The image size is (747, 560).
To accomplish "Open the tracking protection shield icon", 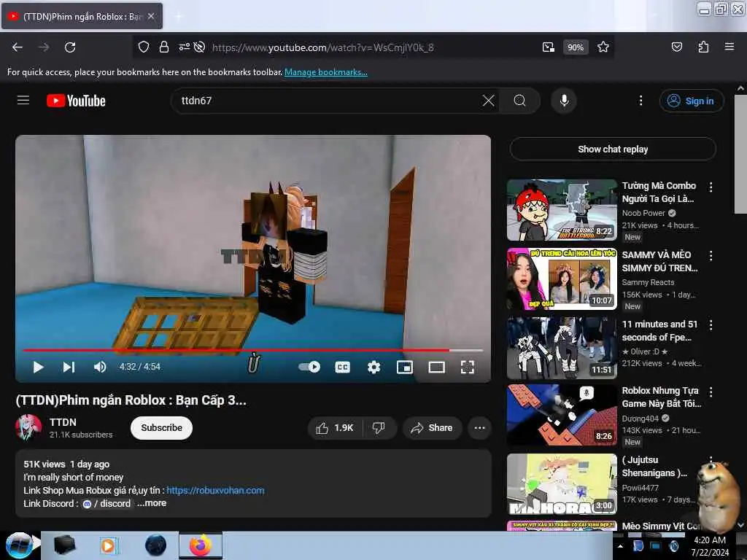I will [x=144, y=47].
